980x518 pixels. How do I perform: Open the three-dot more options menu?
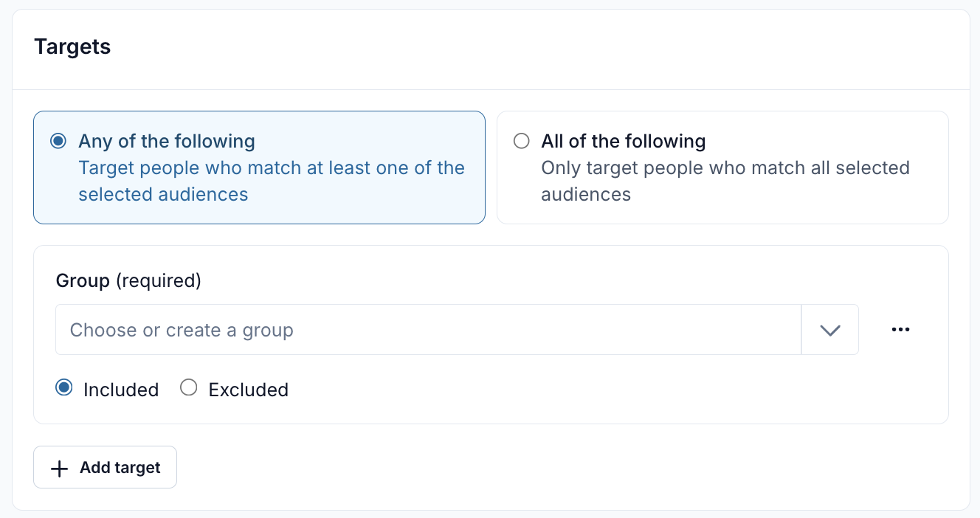coord(900,330)
